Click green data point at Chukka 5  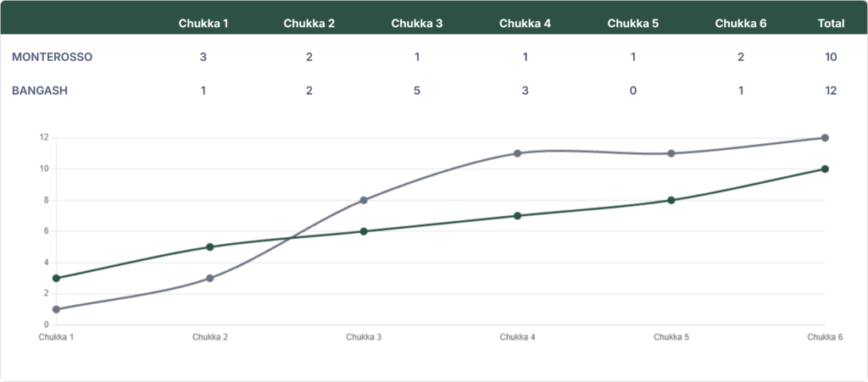[671, 200]
